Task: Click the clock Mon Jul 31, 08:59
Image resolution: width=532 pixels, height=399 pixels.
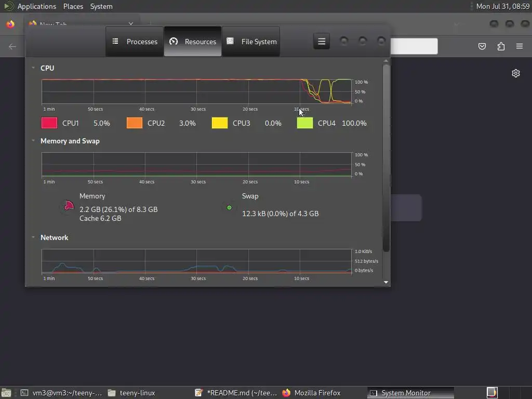Action: (502, 6)
